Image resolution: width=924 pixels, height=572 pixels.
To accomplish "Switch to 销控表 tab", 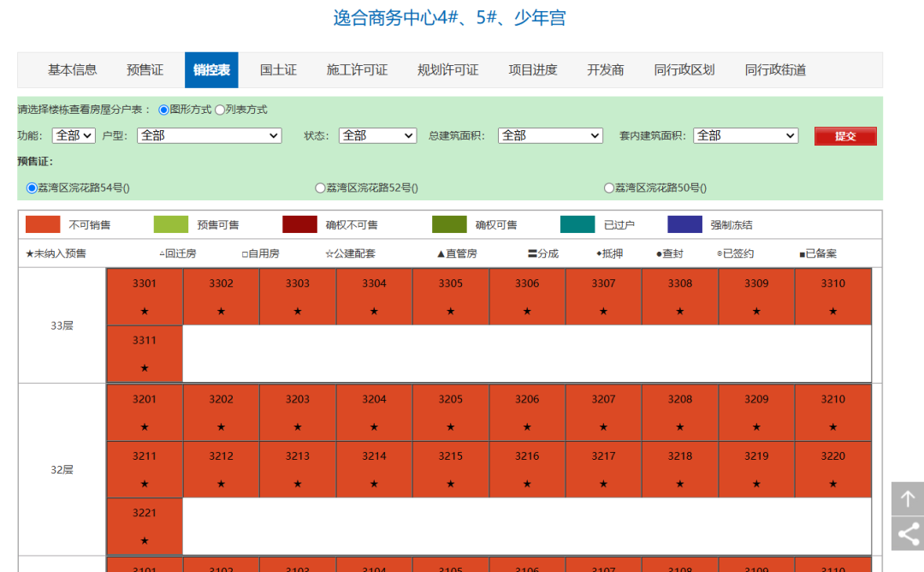I will pos(211,70).
